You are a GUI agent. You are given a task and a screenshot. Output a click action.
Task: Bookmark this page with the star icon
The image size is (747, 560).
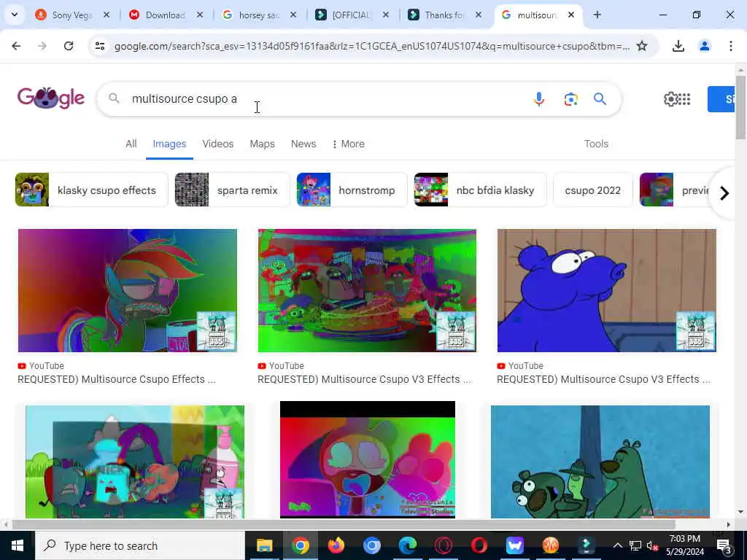pos(642,46)
